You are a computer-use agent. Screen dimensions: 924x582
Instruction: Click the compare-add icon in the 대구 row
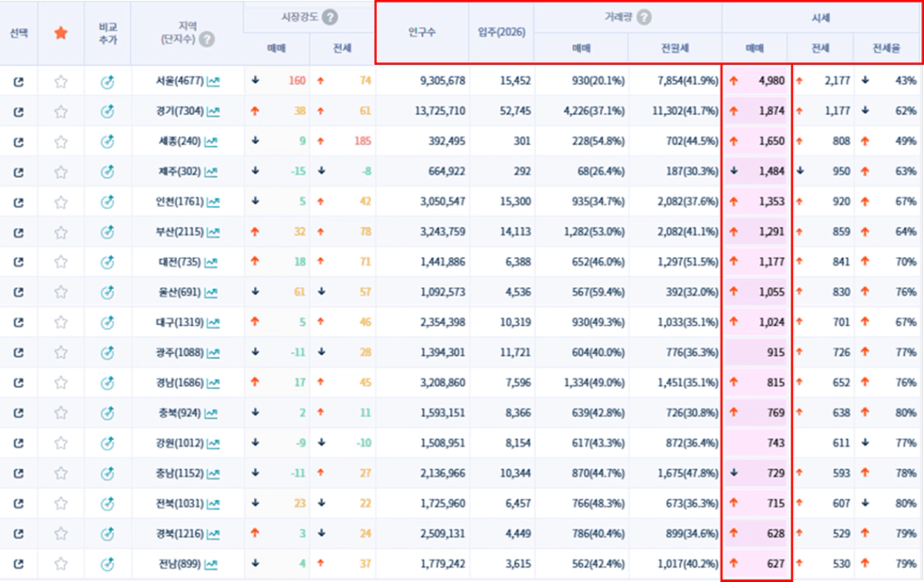pos(107,322)
